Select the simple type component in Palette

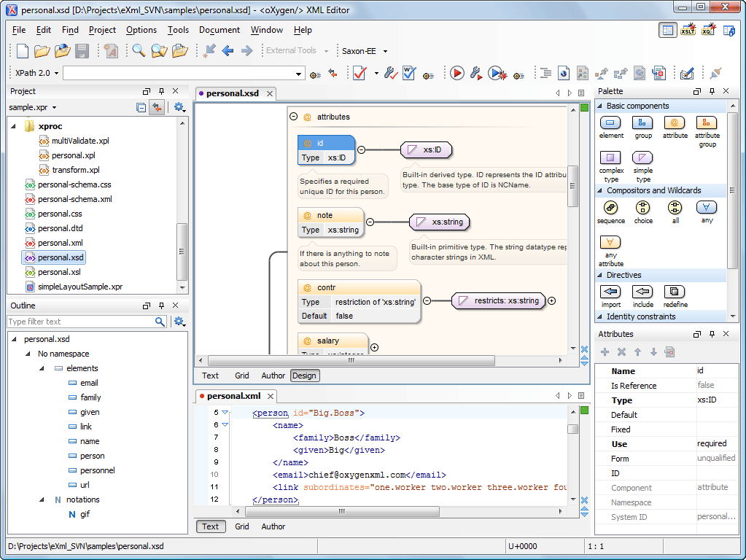tap(642, 166)
